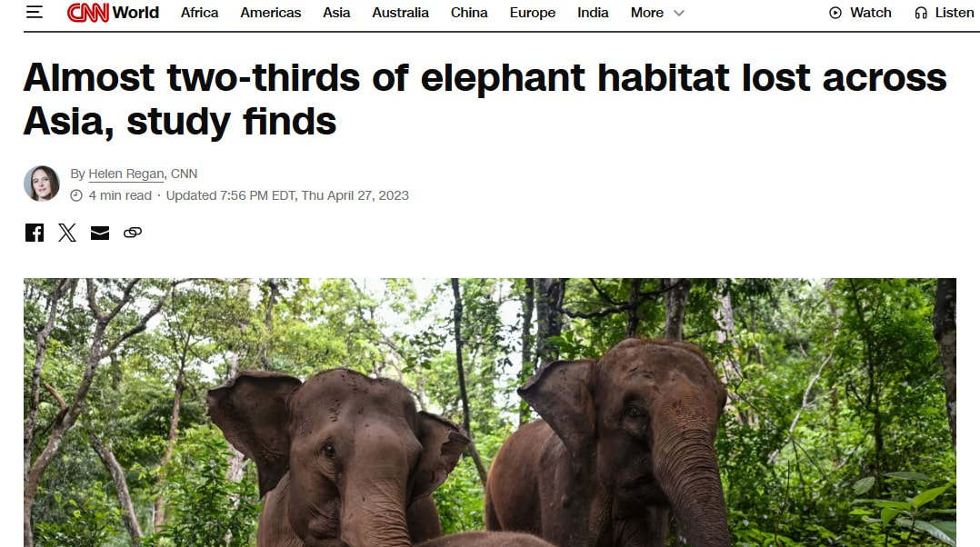Open the elephants article image
This screenshot has height=547, width=980.
click(490, 413)
